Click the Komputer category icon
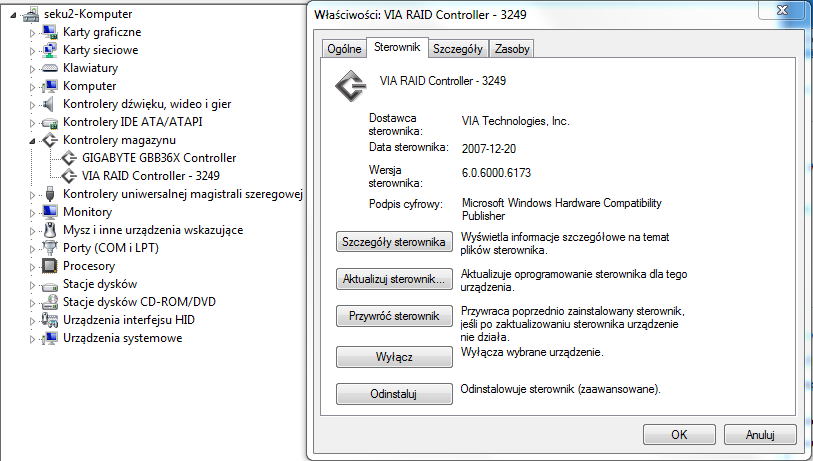Image resolution: width=813 pixels, height=461 pixels. (x=50, y=86)
